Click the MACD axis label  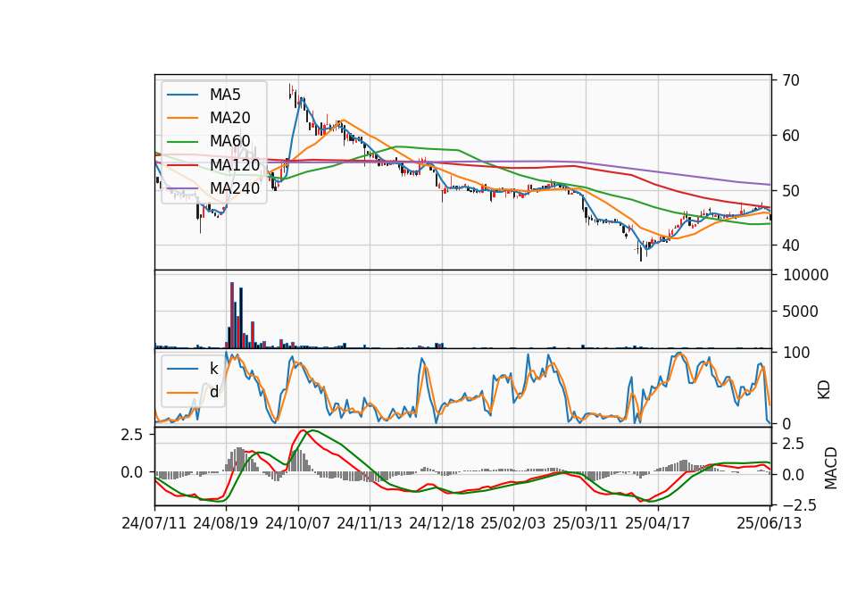(831, 468)
